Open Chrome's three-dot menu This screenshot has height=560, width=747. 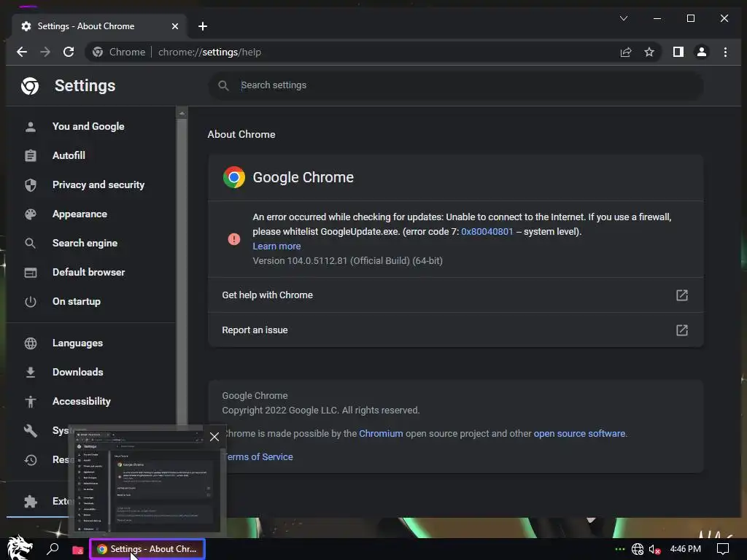pyautogui.click(x=725, y=52)
